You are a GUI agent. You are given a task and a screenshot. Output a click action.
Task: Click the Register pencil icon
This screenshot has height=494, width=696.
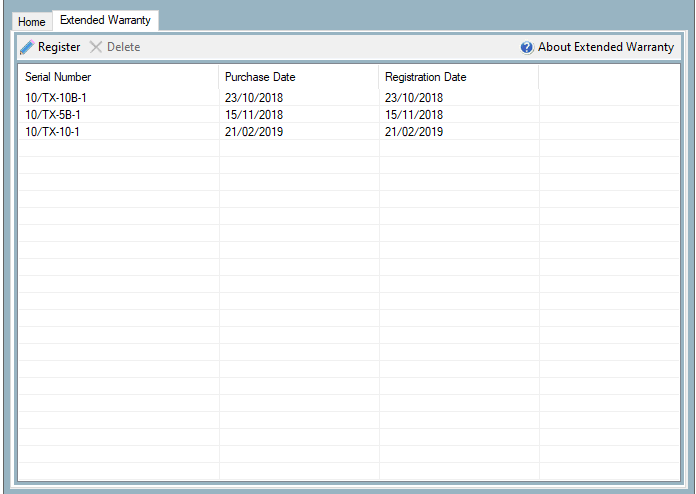point(27,47)
